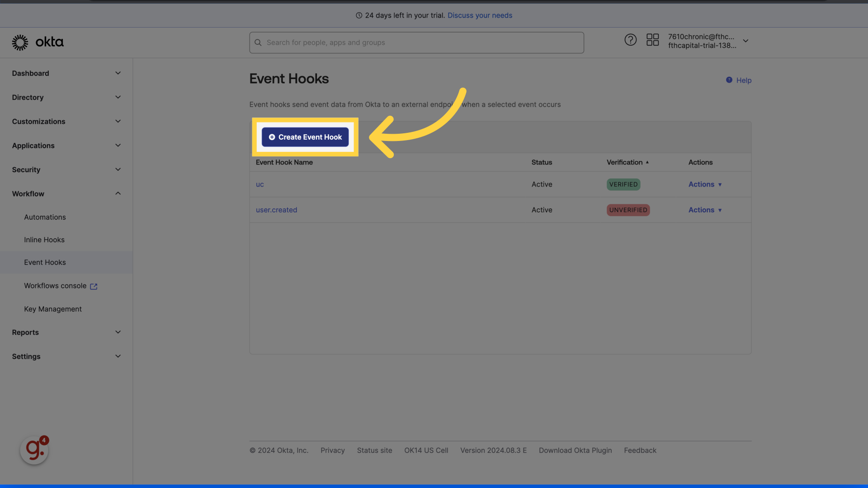The height and width of the screenshot is (488, 868).
Task: Click Download Okta Plugin link
Action: coord(575,450)
